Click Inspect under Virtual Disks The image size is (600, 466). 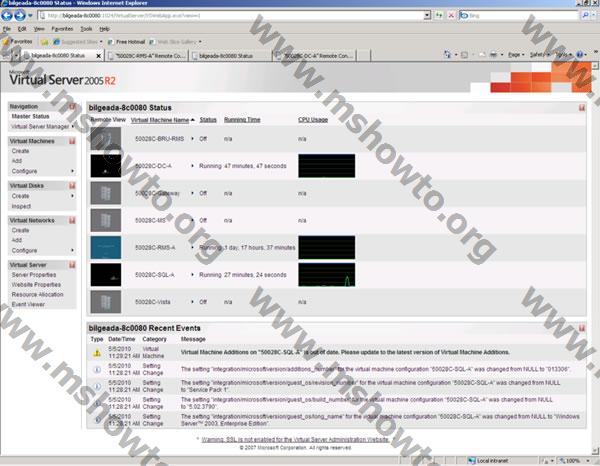[21, 206]
